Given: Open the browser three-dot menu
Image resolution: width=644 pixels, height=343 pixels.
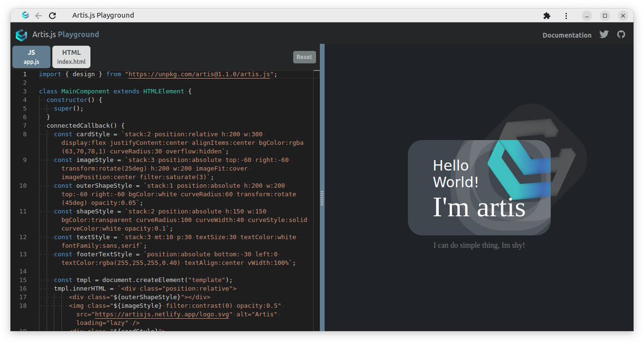Looking at the screenshot, I should click(566, 16).
